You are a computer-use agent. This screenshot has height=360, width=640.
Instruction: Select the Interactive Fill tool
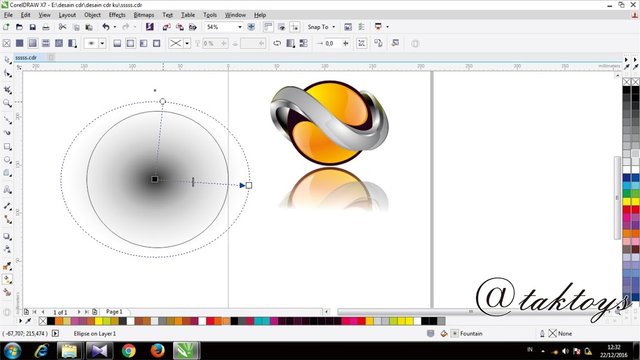(7, 280)
